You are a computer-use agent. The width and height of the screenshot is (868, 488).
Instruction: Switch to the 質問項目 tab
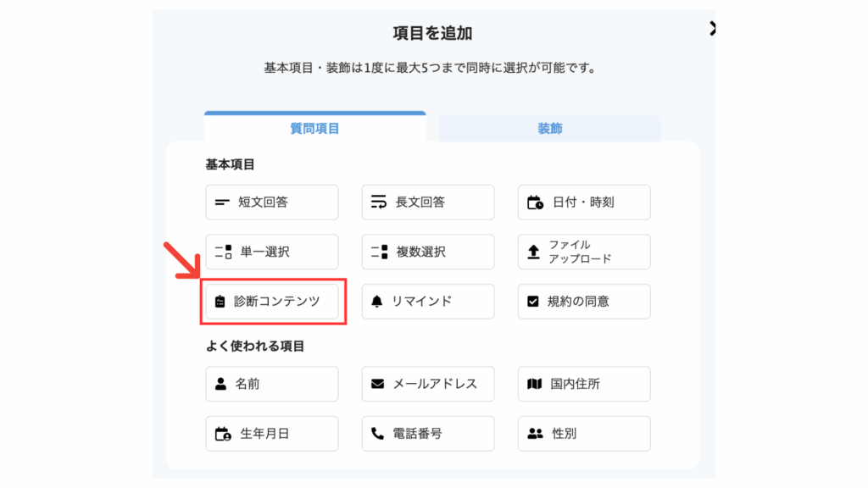[315, 127]
